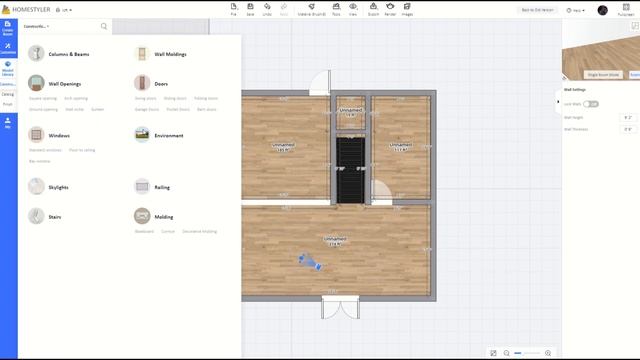Click the Single Room Mode button
The width and height of the screenshot is (640, 360).
(x=603, y=75)
